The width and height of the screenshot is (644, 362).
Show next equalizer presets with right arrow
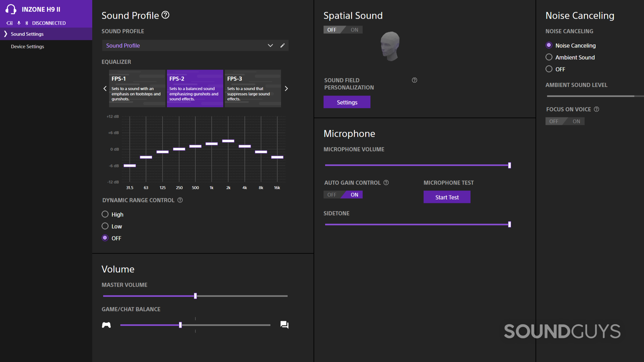pos(286,89)
